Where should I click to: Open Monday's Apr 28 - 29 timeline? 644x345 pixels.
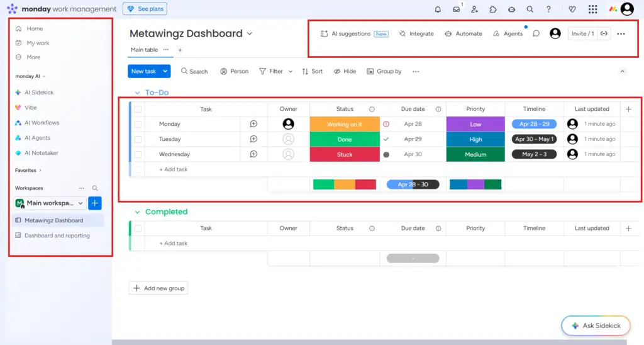534,124
